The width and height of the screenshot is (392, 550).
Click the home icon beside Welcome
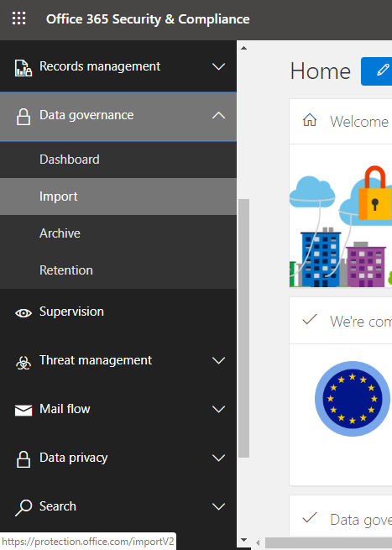pyautogui.click(x=310, y=120)
